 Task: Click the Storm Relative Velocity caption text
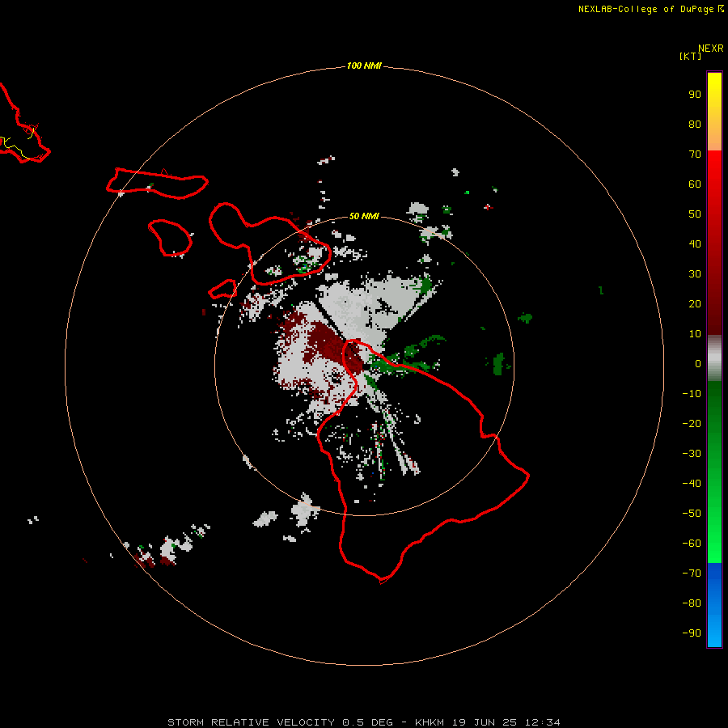[363, 722]
